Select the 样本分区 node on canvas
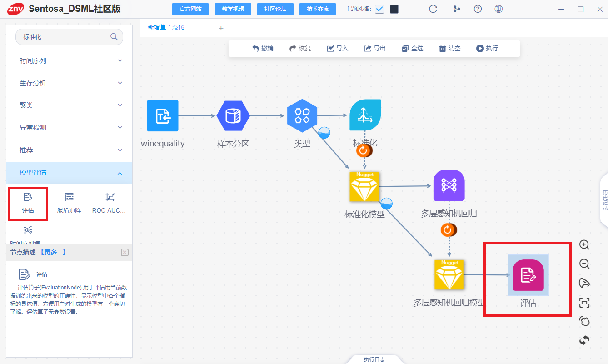 (233, 115)
